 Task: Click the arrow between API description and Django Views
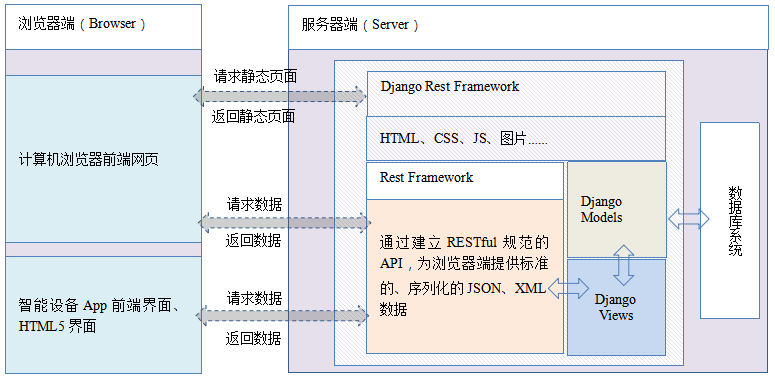pos(568,288)
